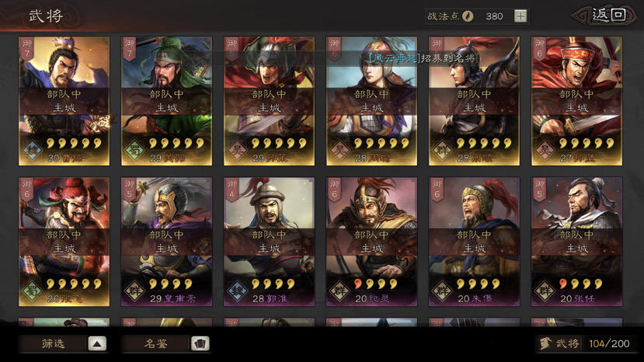
Task: Select the 皇甫嵩 level 29 card
Action: [167, 242]
